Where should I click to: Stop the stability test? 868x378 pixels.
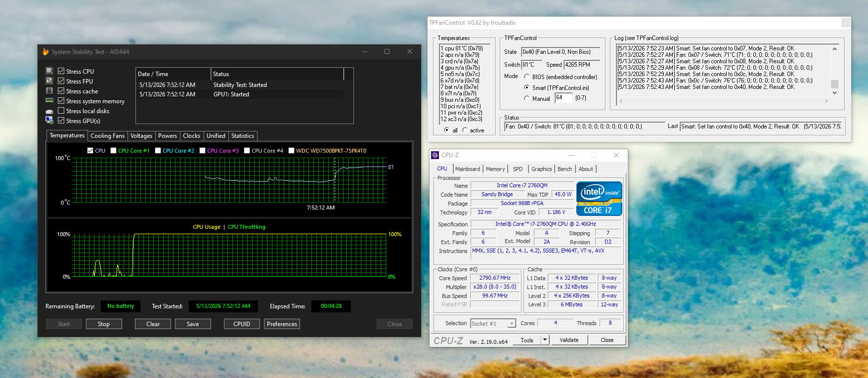pyautogui.click(x=104, y=324)
